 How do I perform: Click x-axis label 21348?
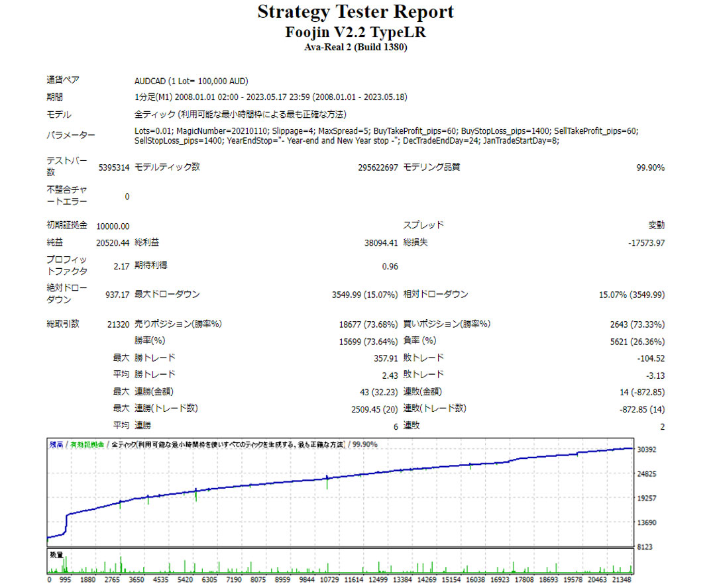[622, 580]
